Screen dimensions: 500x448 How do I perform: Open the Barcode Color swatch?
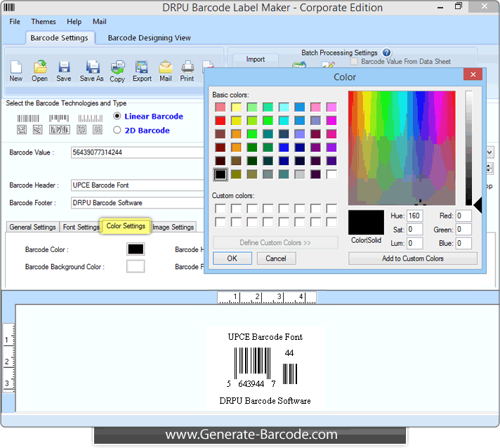pyautogui.click(x=136, y=249)
